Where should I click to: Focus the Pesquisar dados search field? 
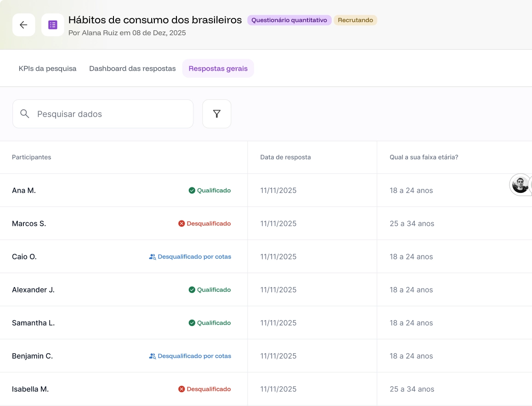tap(110, 114)
